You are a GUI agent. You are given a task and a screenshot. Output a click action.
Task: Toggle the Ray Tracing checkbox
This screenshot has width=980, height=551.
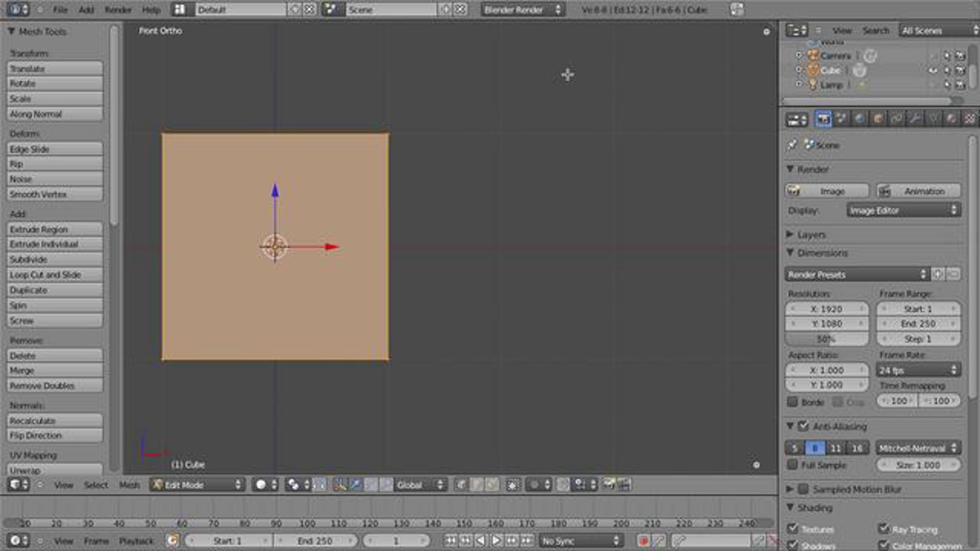884,529
